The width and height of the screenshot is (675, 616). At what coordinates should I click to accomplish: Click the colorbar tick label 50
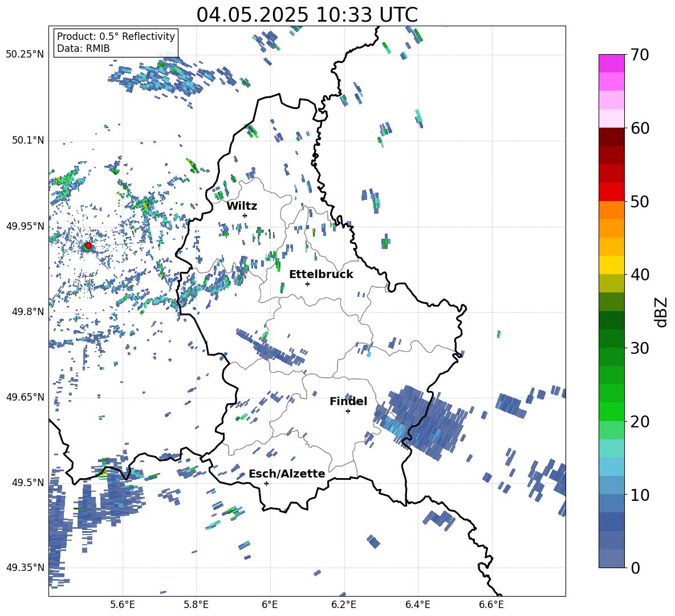click(x=640, y=202)
